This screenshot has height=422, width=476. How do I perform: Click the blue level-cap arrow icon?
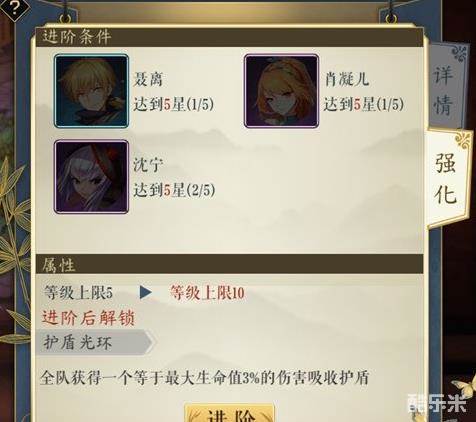point(146,293)
